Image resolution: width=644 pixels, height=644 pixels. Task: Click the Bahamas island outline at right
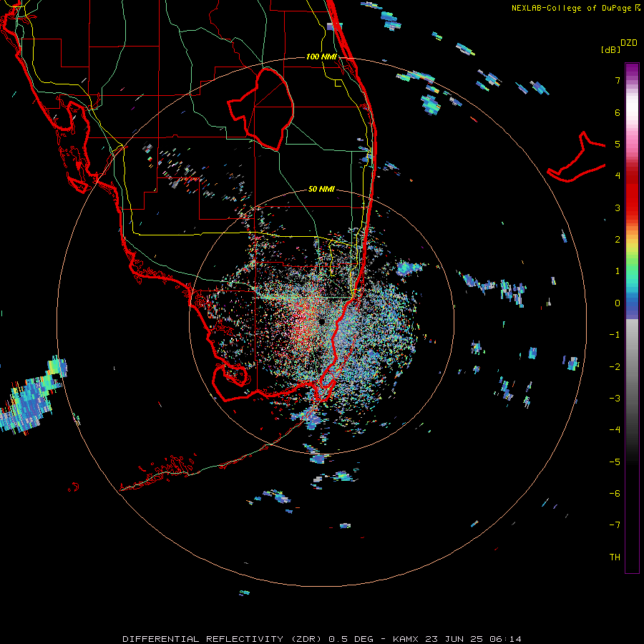point(577,157)
